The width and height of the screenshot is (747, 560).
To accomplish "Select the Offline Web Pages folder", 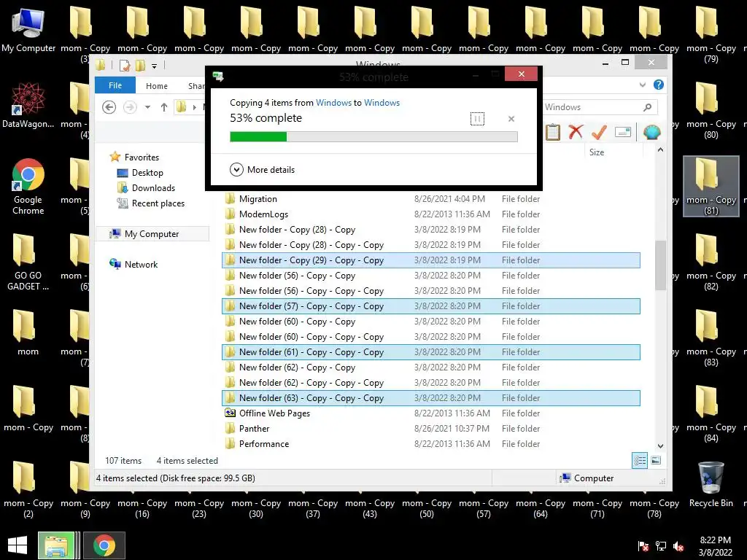I will click(430, 413).
